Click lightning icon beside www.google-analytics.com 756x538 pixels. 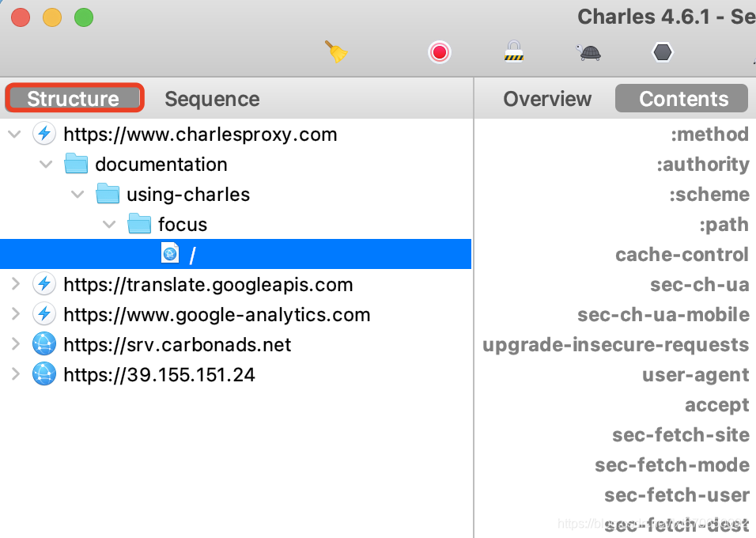[44, 314]
